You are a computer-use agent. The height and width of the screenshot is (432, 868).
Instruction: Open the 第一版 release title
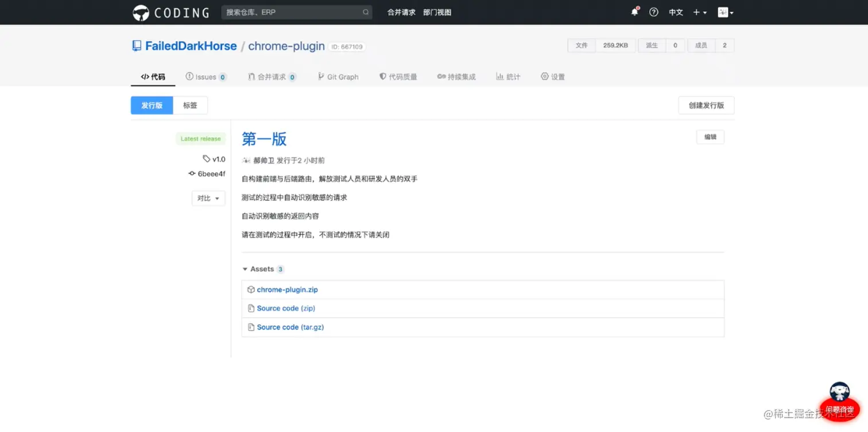coord(264,139)
